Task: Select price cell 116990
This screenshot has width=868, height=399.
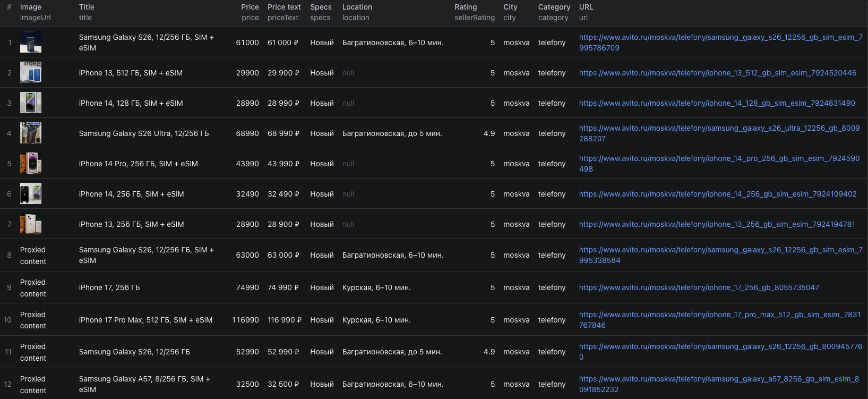Action: tap(245, 320)
